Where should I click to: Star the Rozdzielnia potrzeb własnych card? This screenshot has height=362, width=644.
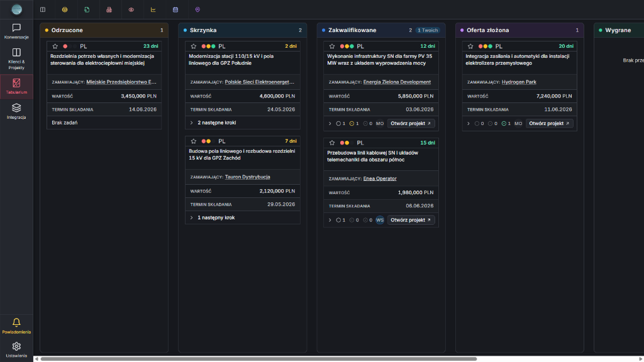point(55,47)
